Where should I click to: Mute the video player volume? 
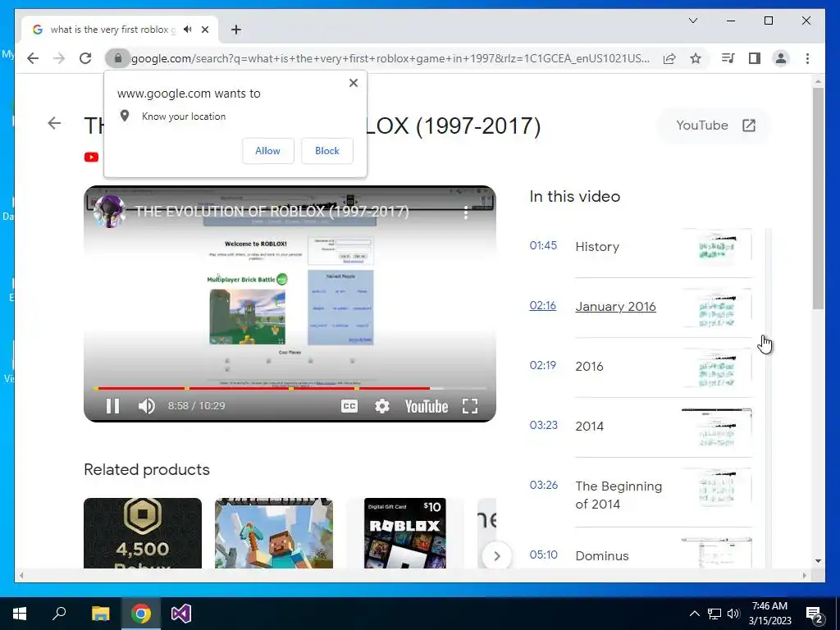tap(146, 406)
